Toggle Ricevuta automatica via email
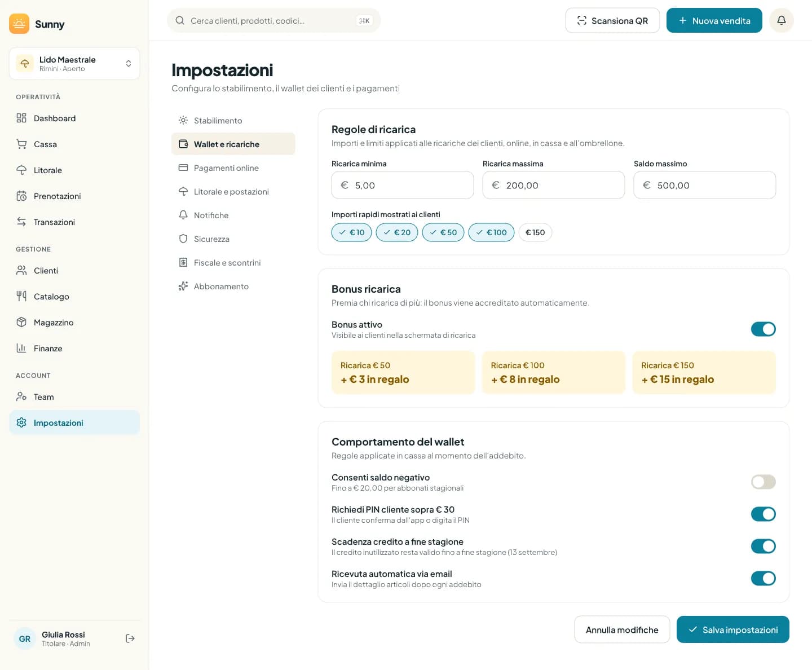Screen dimensions: 812x670 click(x=764, y=578)
